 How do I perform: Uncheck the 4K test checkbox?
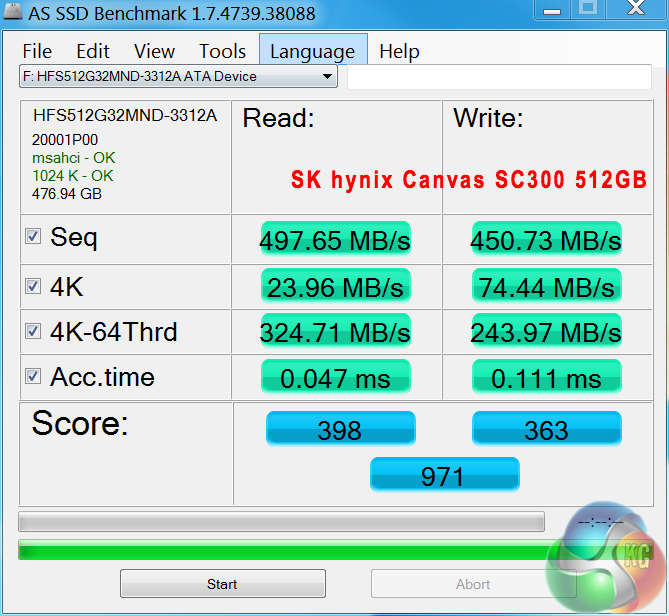(33, 286)
